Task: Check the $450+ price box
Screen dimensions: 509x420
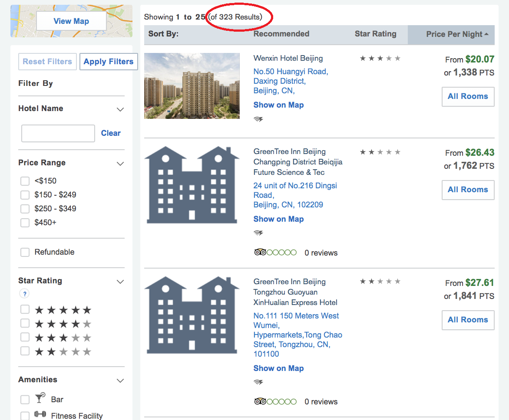Action: click(25, 223)
